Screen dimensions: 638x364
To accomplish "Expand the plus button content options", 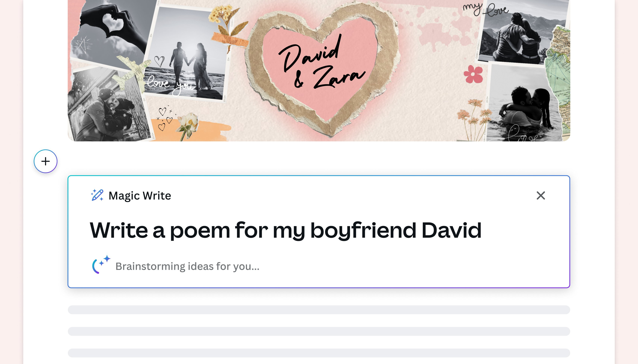I will [45, 161].
